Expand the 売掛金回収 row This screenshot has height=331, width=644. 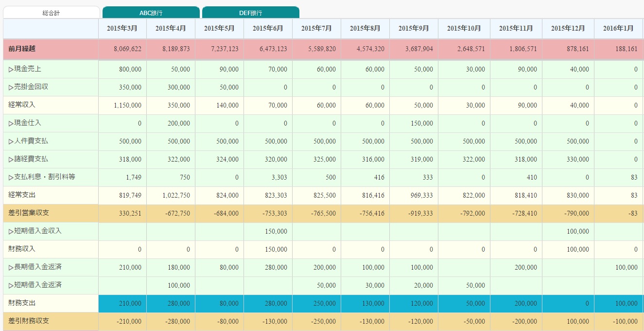click(11, 88)
